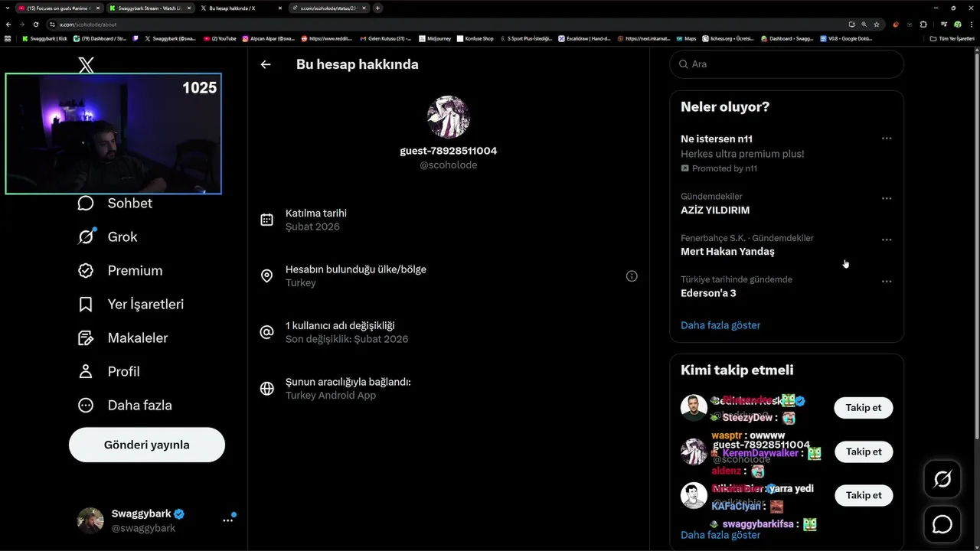The image size is (980, 551).
Task: Open Yer İşaretleri bookmarks
Action: tap(130, 304)
